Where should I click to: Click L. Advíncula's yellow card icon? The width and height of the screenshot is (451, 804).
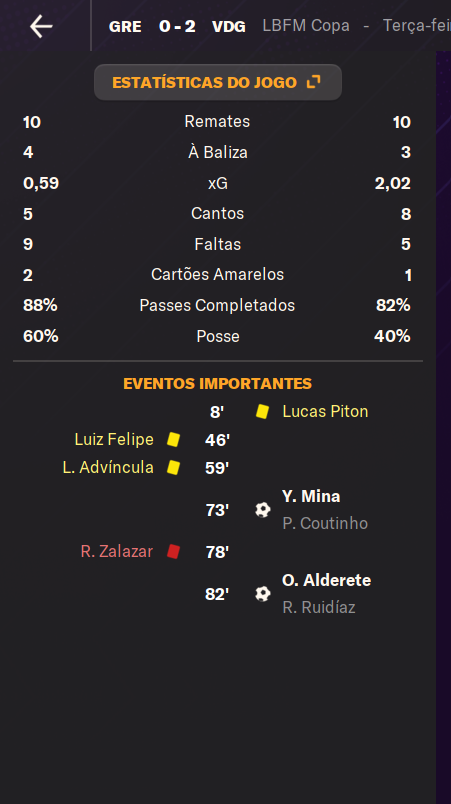pyautogui.click(x=173, y=468)
